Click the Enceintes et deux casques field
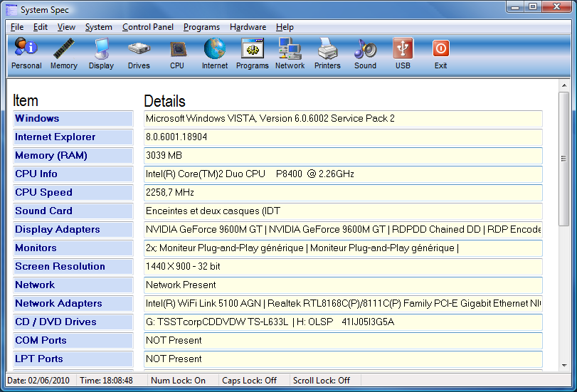The height and width of the screenshot is (392, 577). point(343,211)
